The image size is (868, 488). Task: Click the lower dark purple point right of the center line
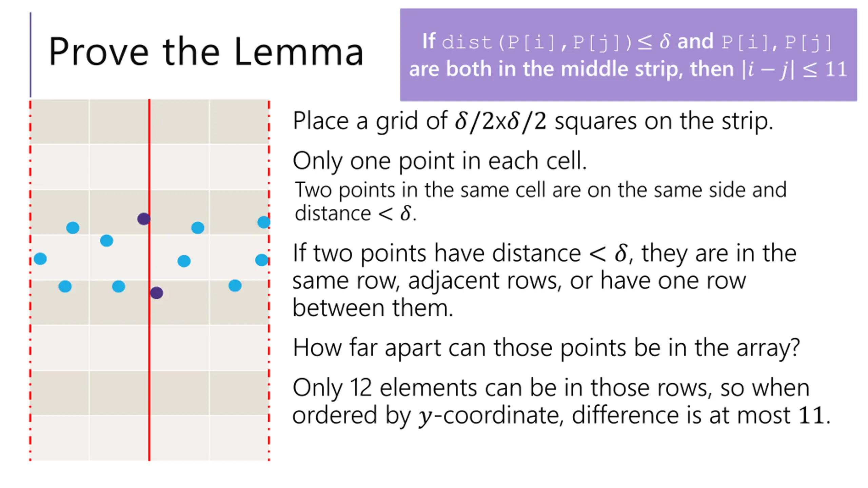click(156, 293)
